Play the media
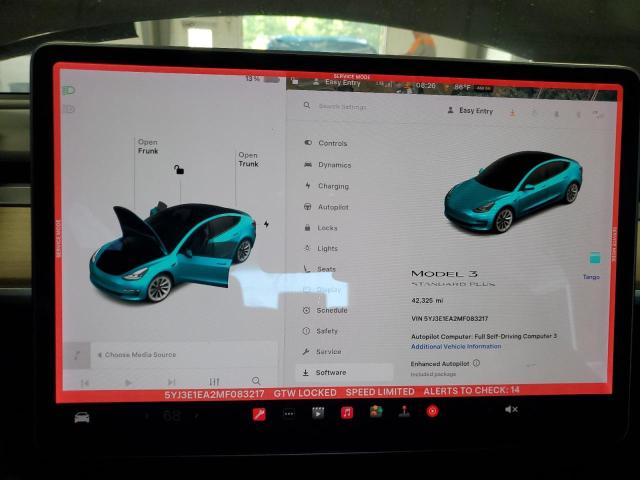The image size is (640, 480). point(128,382)
